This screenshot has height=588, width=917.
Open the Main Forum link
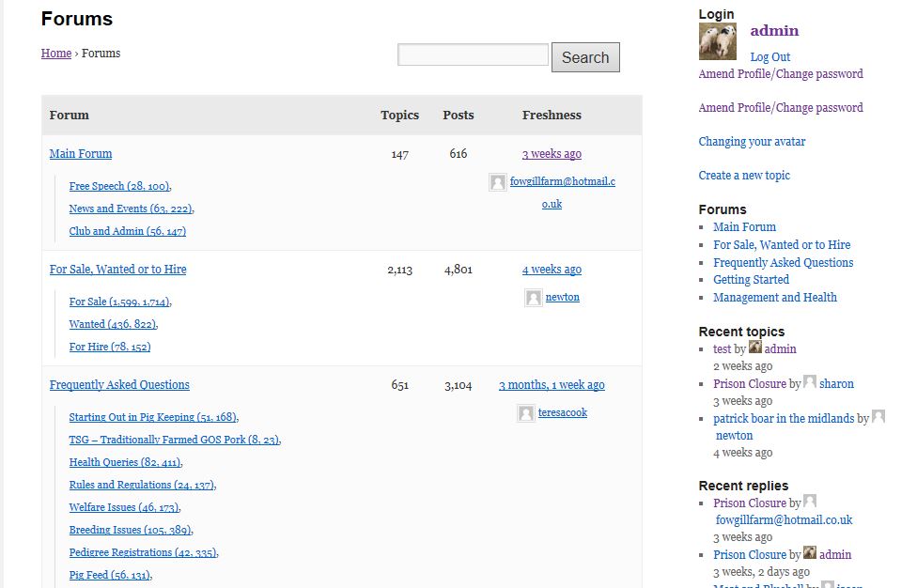[80, 153]
